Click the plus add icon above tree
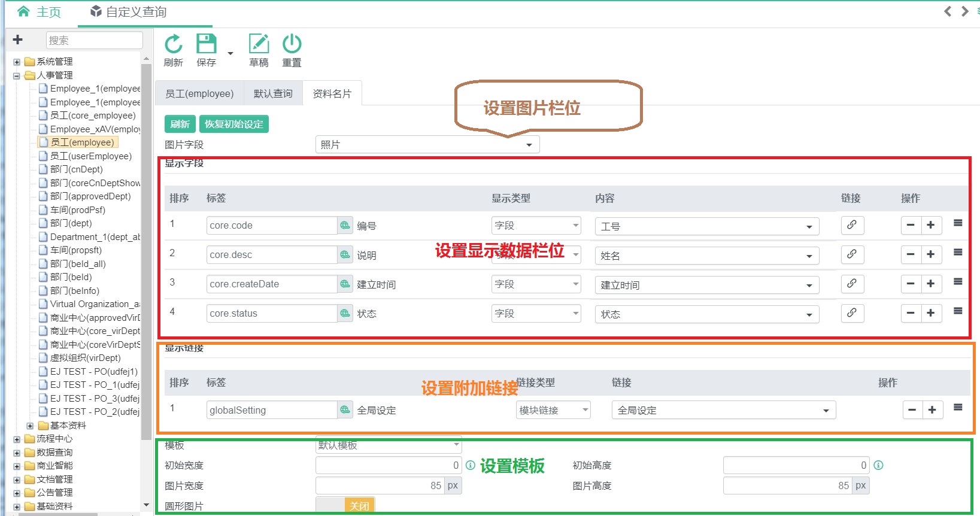 18,40
